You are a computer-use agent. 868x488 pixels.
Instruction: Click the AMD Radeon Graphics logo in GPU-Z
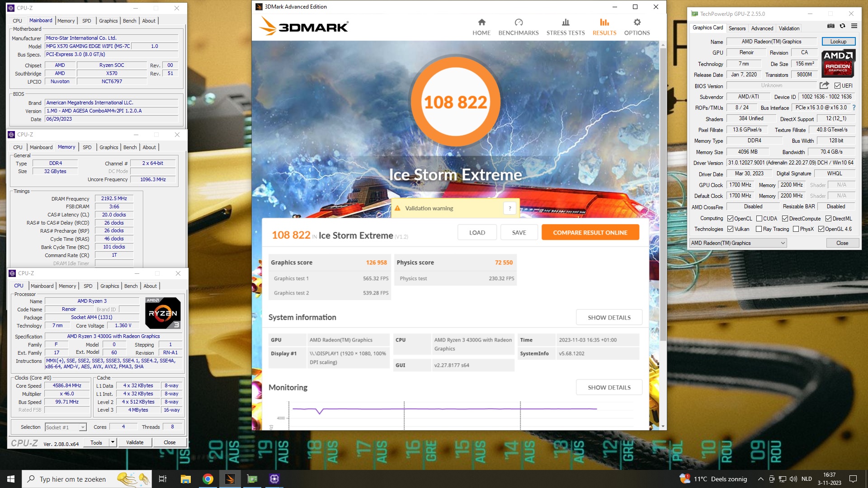coord(838,63)
